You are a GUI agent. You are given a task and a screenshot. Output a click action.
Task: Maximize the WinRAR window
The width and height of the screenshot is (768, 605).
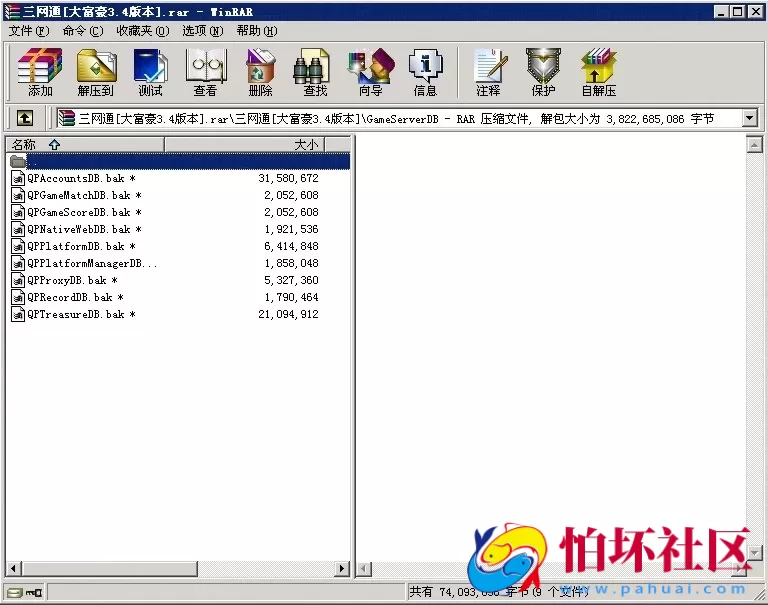tap(738, 12)
